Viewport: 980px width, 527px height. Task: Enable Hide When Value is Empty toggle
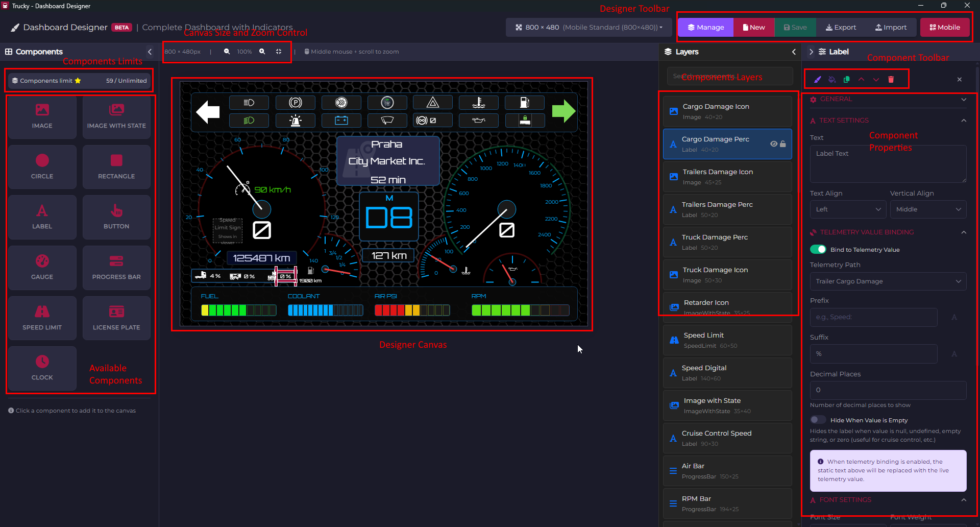pyautogui.click(x=818, y=420)
